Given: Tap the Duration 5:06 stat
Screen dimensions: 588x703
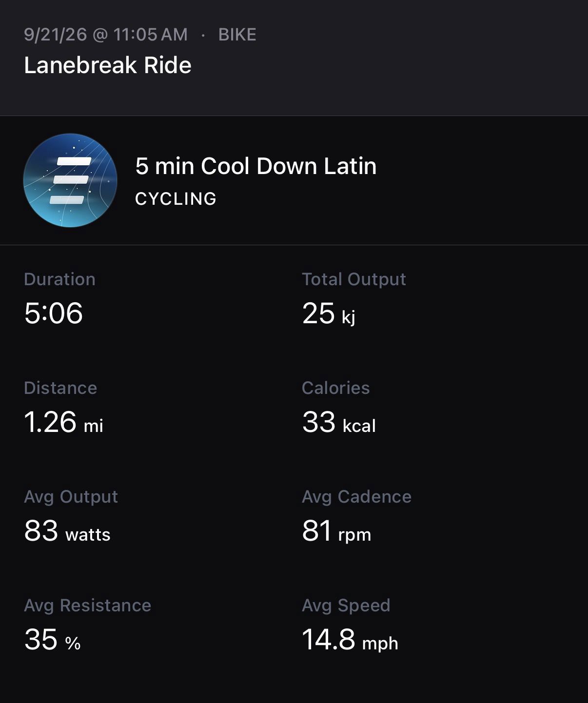Looking at the screenshot, I should 59,298.
